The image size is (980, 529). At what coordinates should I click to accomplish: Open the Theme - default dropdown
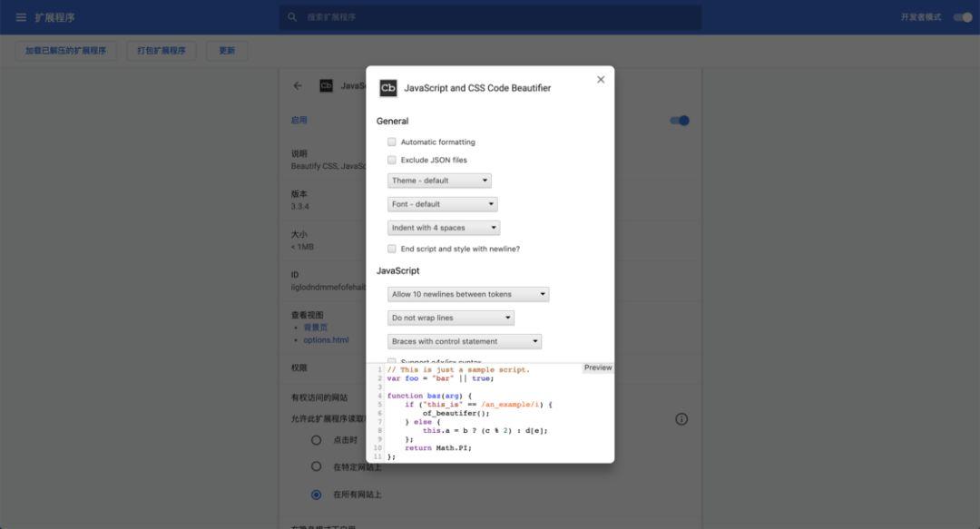click(x=439, y=181)
